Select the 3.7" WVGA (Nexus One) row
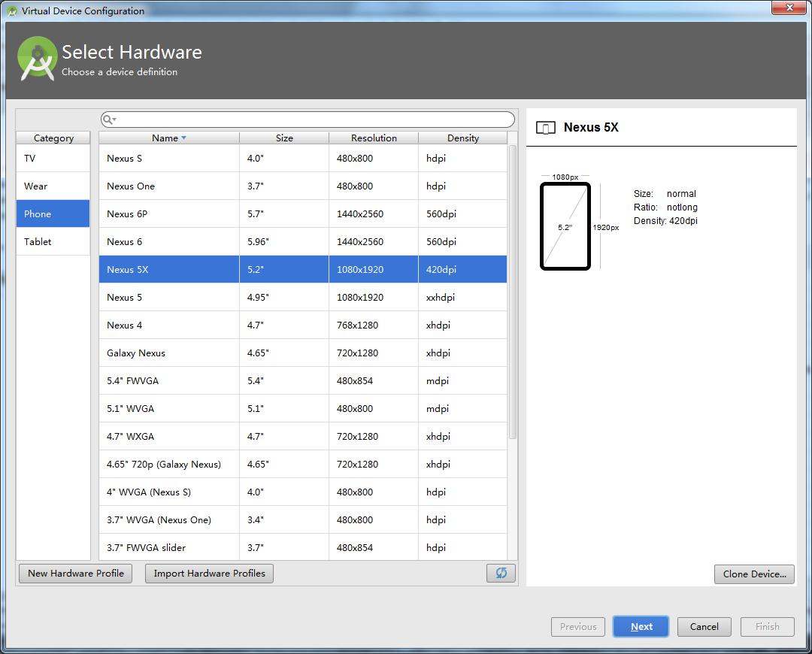 (303, 520)
